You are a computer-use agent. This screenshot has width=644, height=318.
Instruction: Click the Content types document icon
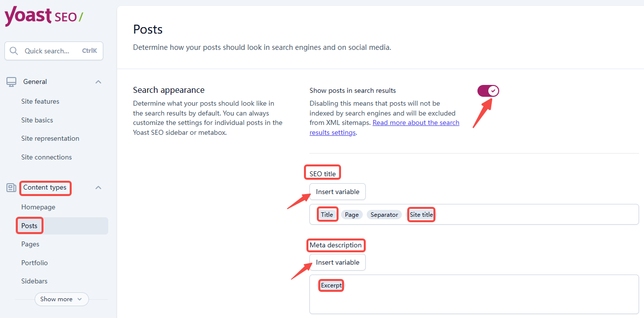click(x=11, y=188)
